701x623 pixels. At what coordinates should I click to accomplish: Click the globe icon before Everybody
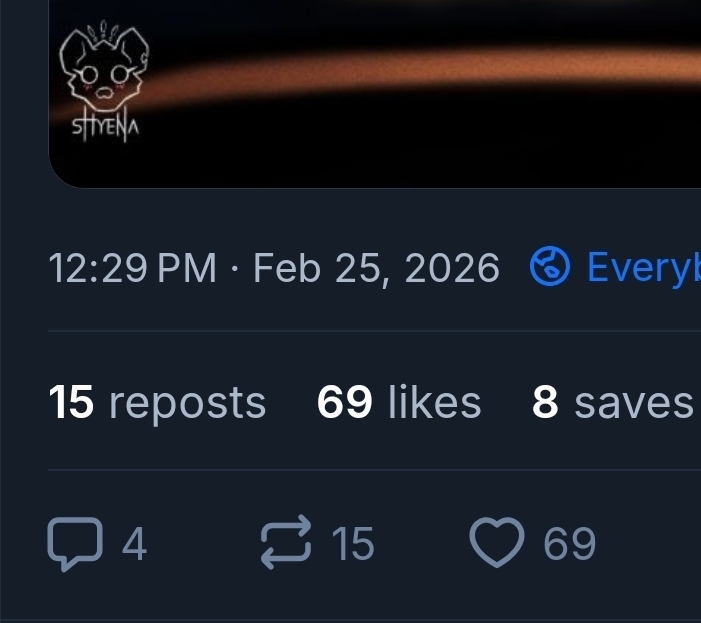point(549,268)
